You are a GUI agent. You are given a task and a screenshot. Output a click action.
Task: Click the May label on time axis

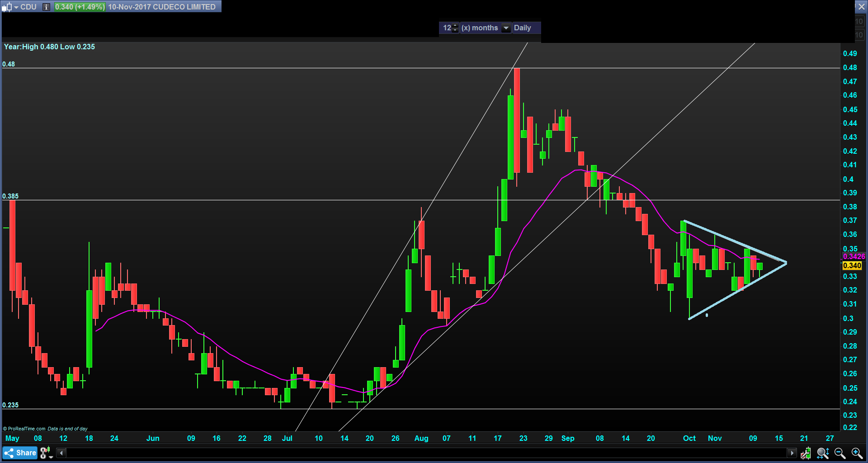(x=12, y=438)
